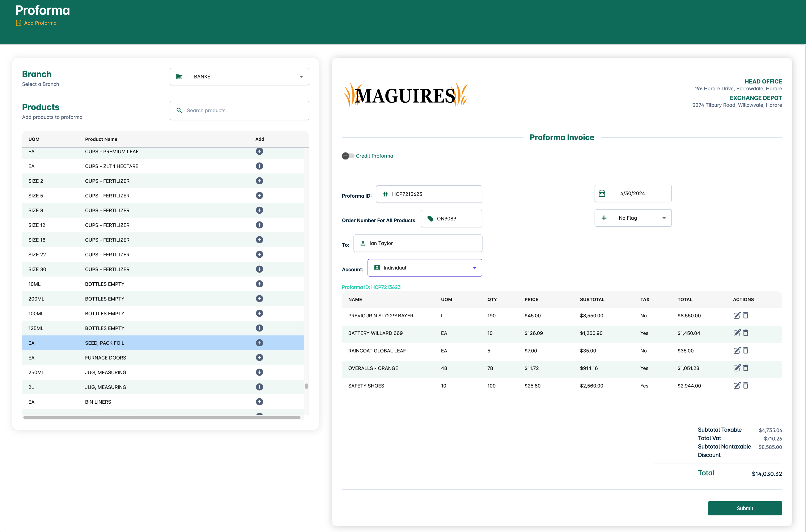The width and height of the screenshot is (806, 532).
Task: Add SIZE 30 CUPS - FERTILIZER
Action: tap(259, 269)
